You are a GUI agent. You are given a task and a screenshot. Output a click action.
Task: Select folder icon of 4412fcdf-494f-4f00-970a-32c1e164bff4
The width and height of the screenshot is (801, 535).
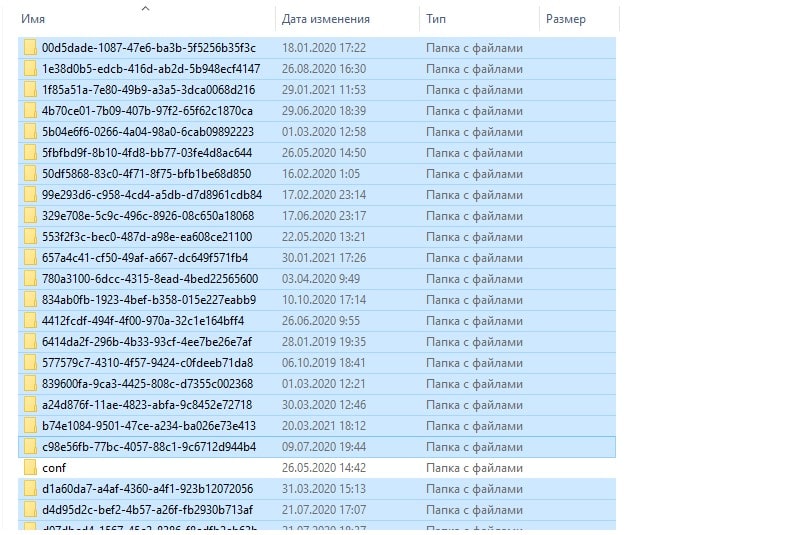30,320
